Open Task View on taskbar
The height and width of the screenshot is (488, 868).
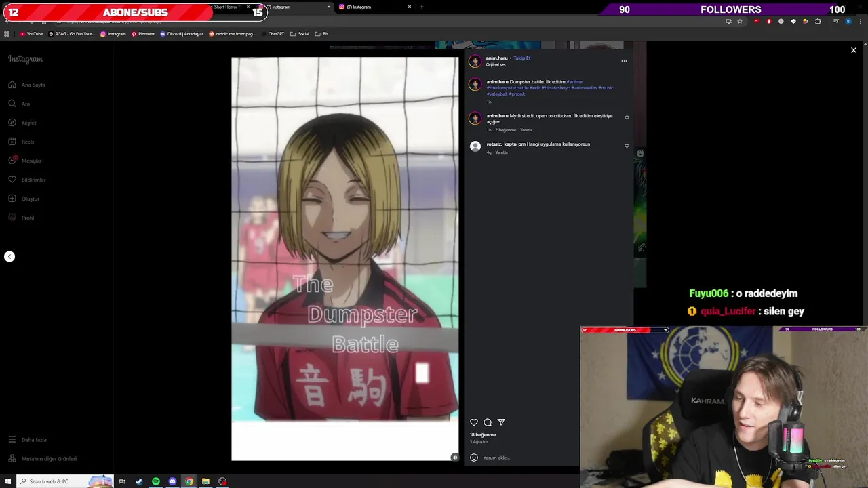point(122,481)
